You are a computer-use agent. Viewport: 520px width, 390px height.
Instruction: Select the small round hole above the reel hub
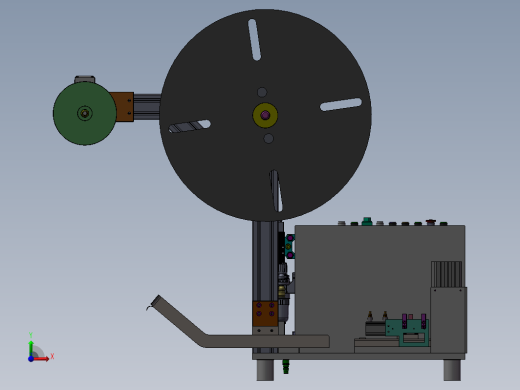tap(262, 92)
